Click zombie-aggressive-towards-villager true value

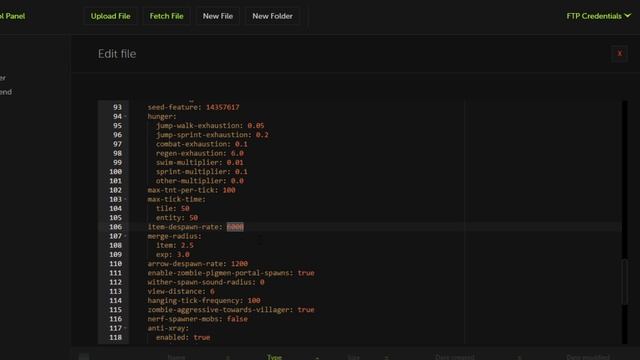pyautogui.click(x=306, y=310)
